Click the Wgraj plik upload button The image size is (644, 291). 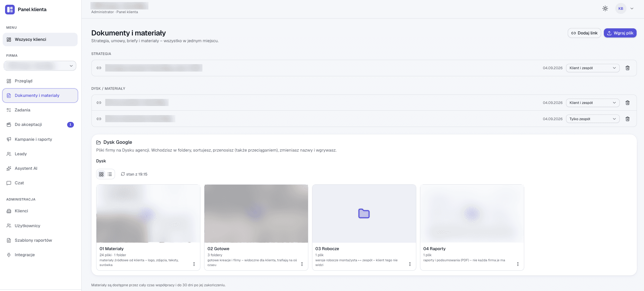click(620, 33)
